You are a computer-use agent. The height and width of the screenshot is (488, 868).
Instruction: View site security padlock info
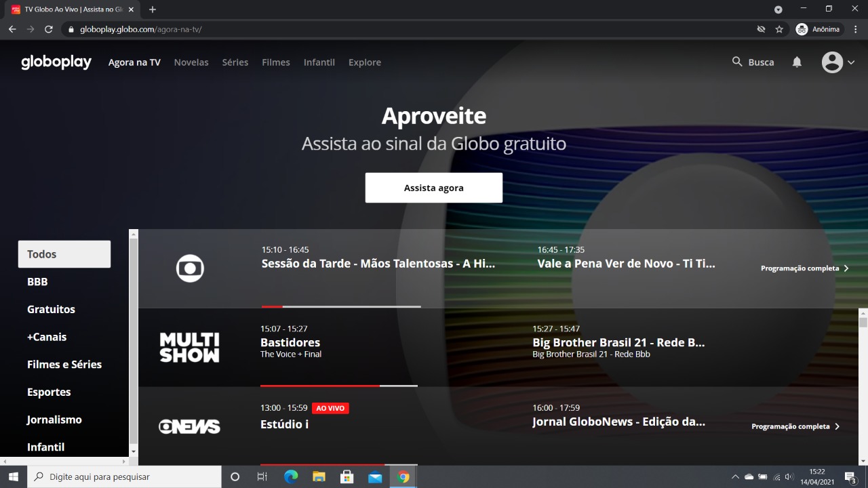71,29
